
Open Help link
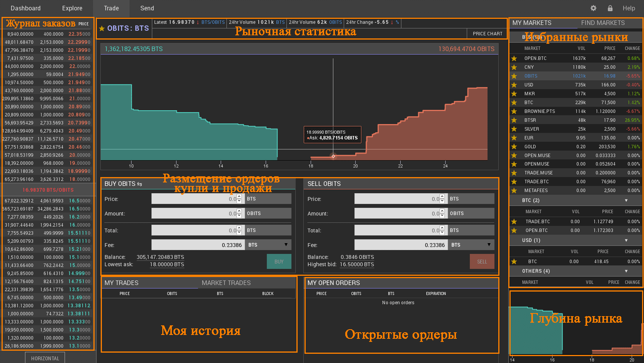pyautogui.click(x=629, y=8)
